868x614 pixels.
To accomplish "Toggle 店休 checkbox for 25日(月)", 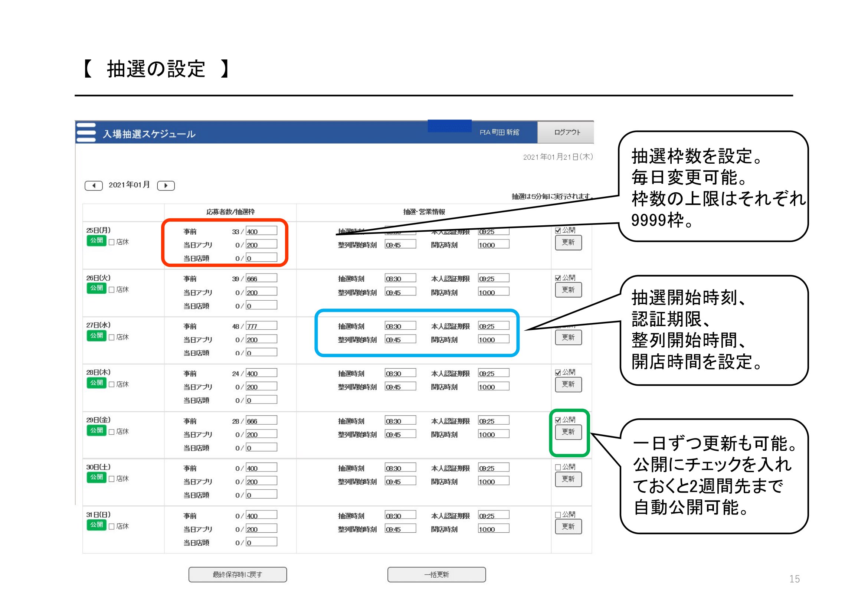I will click(x=112, y=242).
